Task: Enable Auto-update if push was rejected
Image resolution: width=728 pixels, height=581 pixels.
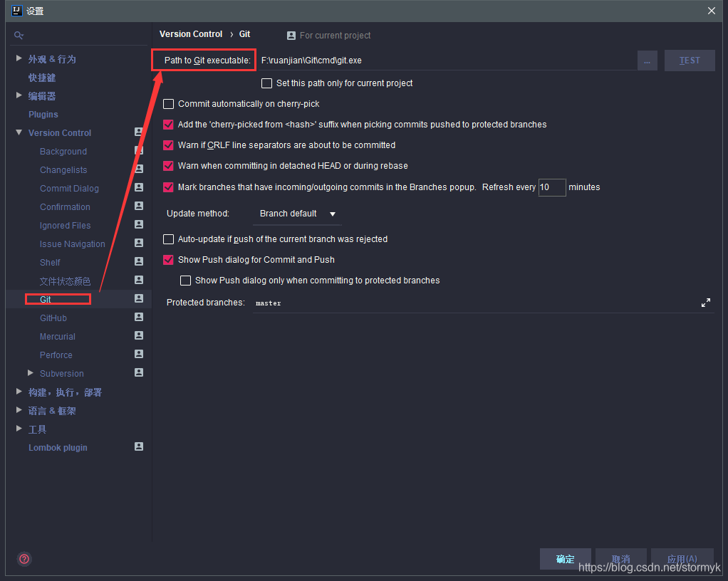Action: pos(169,239)
